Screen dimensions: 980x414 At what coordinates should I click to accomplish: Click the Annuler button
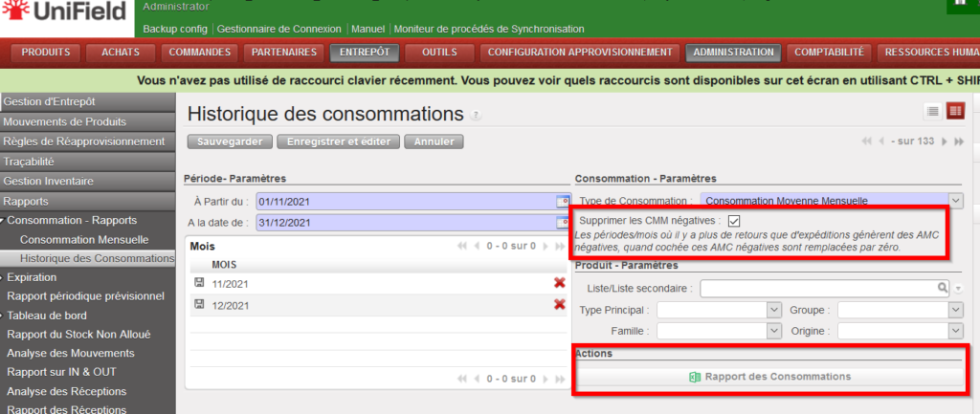click(434, 142)
